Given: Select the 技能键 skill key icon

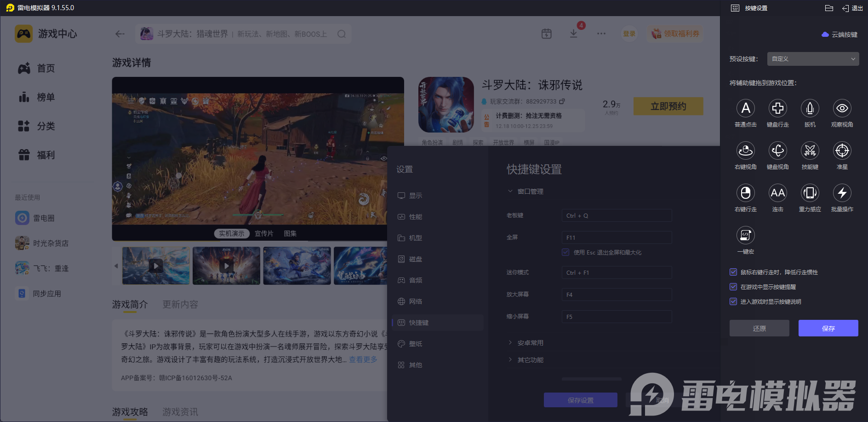Looking at the screenshot, I should 810,150.
